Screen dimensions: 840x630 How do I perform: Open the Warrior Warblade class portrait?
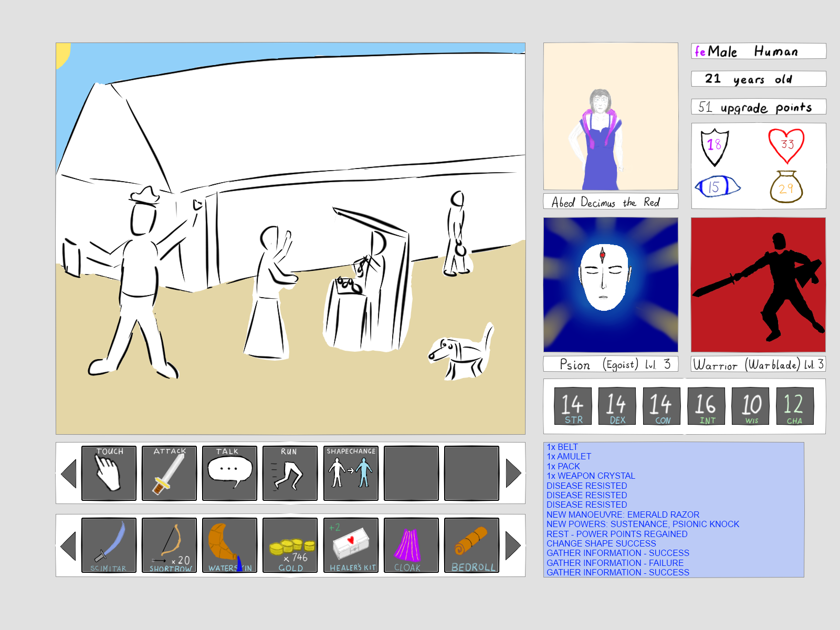pyautogui.click(x=758, y=285)
